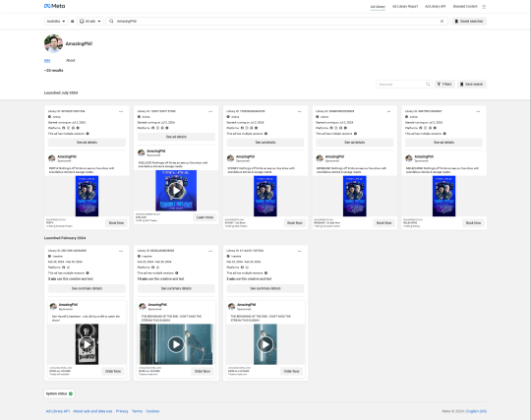Screen dimensions: 531x420
Task: Open the Ad Library API tab
Action: click(436, 7)
